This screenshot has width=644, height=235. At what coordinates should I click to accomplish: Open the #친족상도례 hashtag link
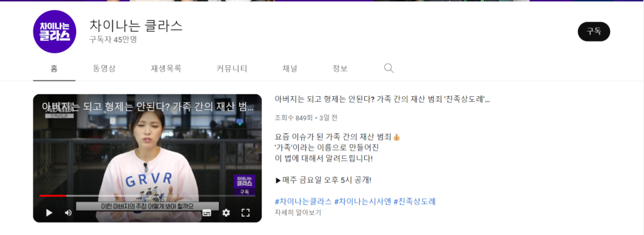point(414,201)
